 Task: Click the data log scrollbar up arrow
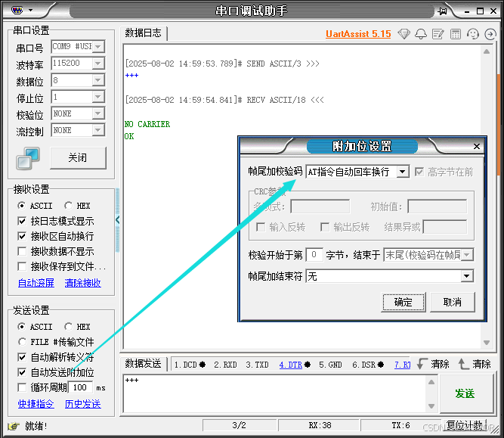[487, 51]
